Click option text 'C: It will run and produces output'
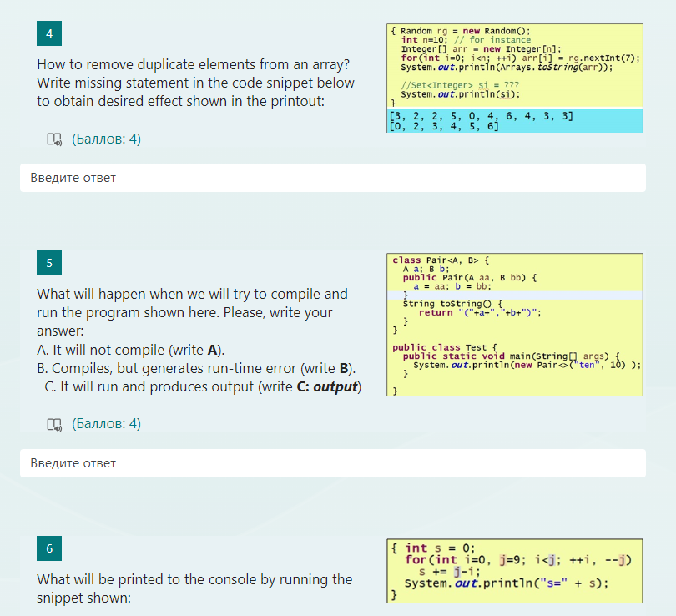The image size is (676, 616). pyautogui.click(x=204, y=386)
